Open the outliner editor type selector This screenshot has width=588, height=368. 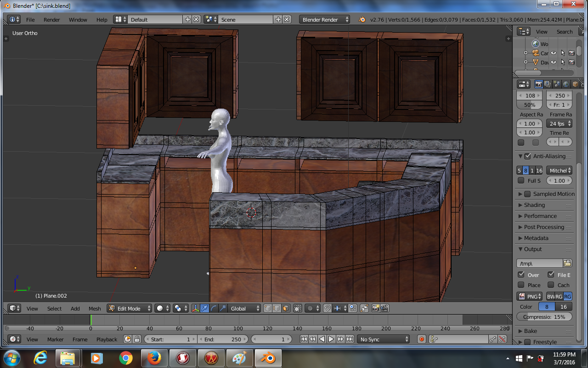pos(524,31)
